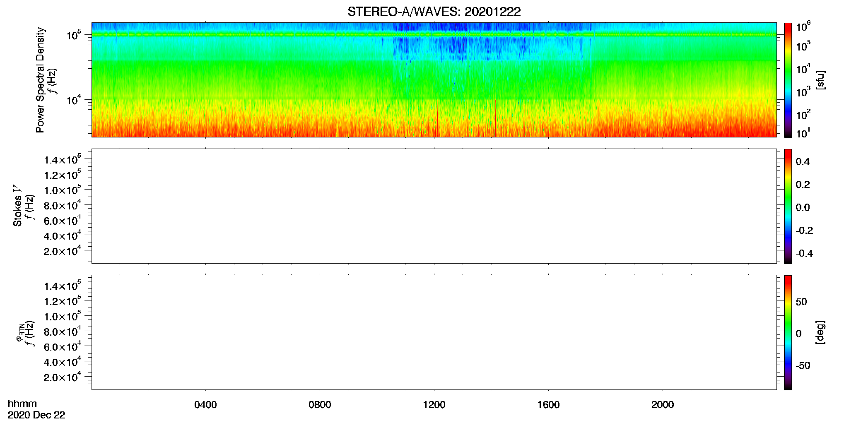Select the 1200 time tick label

[434, 405]
